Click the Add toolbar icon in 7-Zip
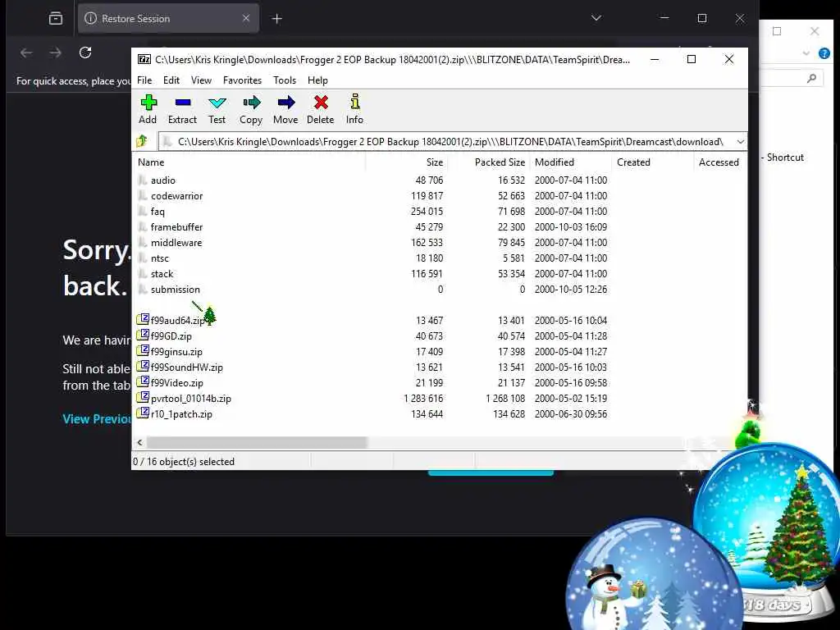840x630 pixels. [148, 102]
